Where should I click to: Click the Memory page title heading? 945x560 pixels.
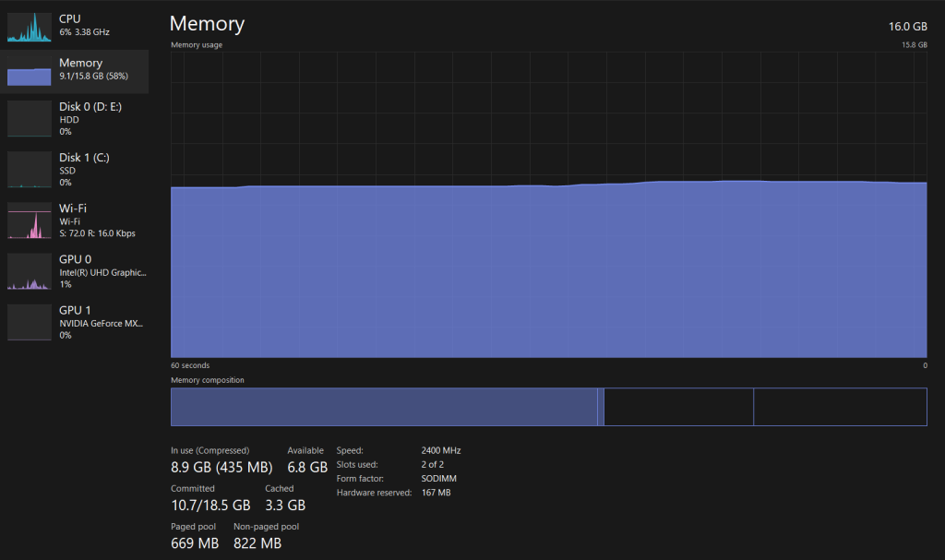tap(208, 23)
